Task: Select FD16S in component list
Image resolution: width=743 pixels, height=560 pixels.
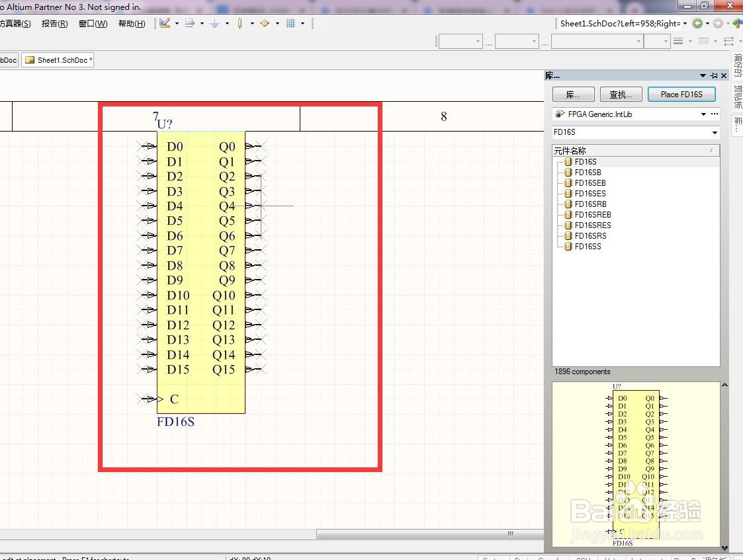Action: tap(586, 162)
